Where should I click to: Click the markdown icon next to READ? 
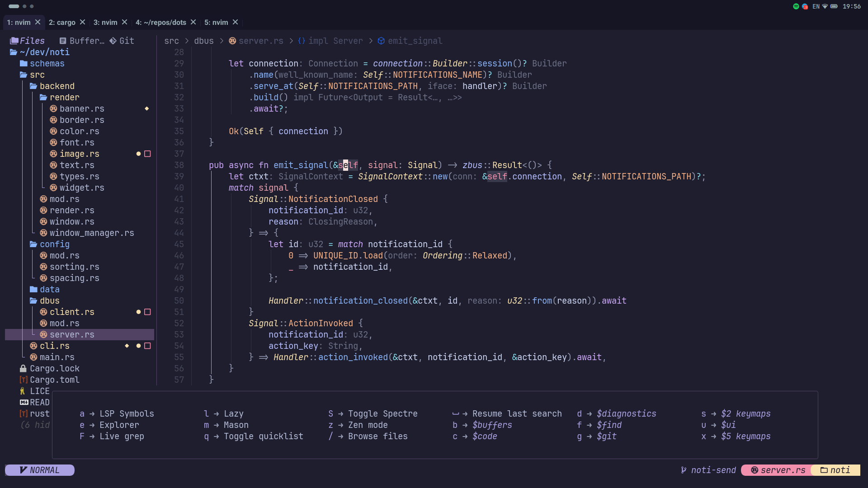pos(24,402)
